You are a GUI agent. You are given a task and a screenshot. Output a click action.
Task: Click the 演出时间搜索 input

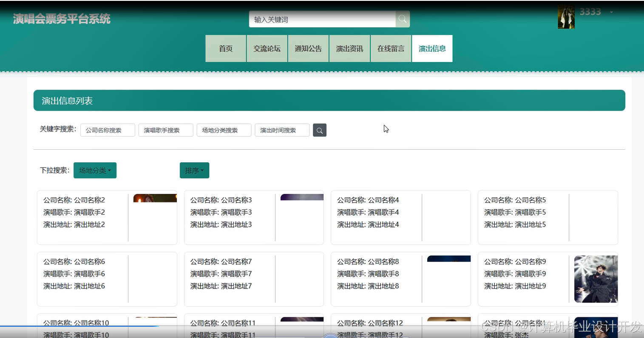click(282, 130)
